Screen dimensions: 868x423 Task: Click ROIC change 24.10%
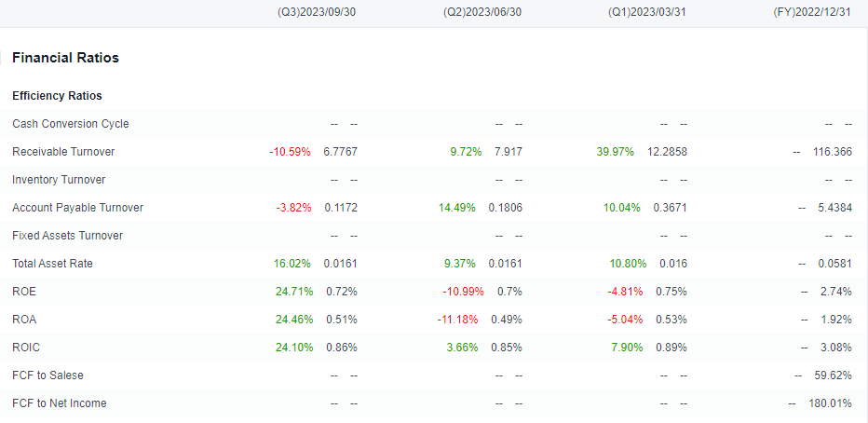294,348
